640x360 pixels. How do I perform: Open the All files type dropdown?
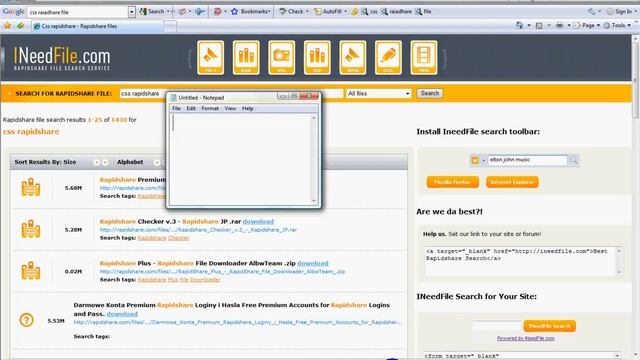coord(378,93)
